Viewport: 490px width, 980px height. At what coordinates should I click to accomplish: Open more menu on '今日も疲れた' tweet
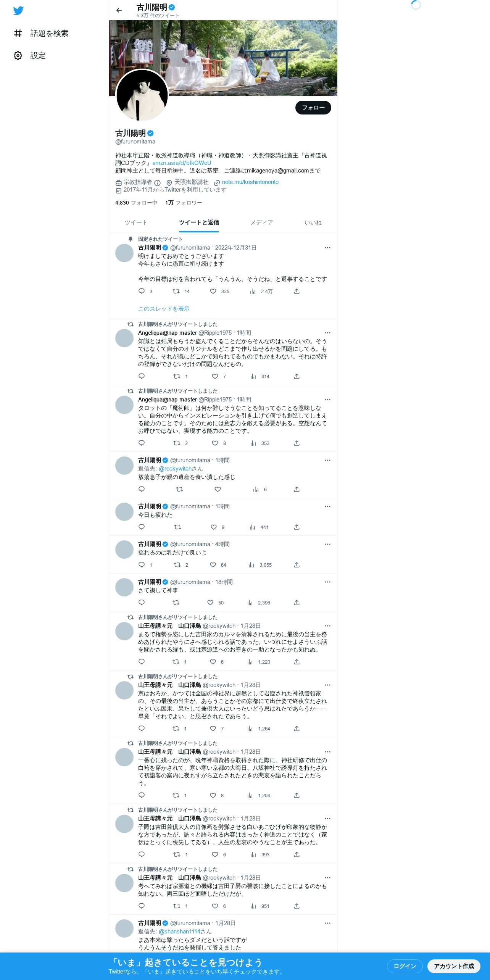click(327, 506)
